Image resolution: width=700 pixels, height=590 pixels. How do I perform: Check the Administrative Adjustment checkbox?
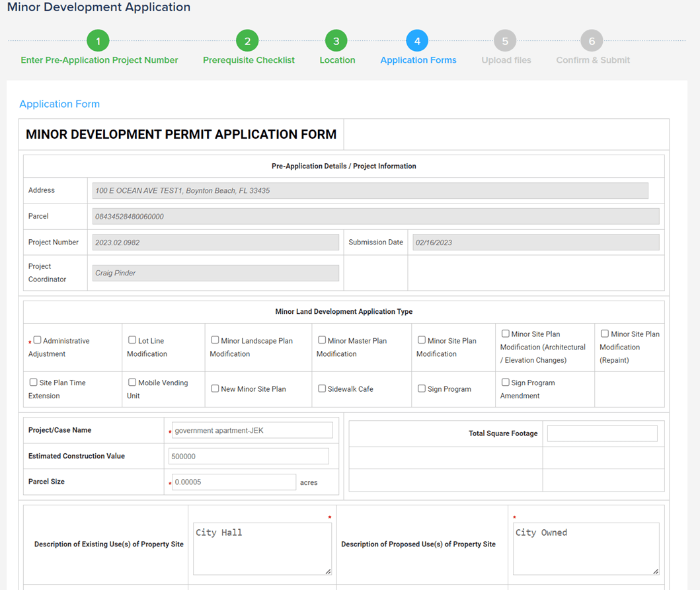click(x=38, y=340)
